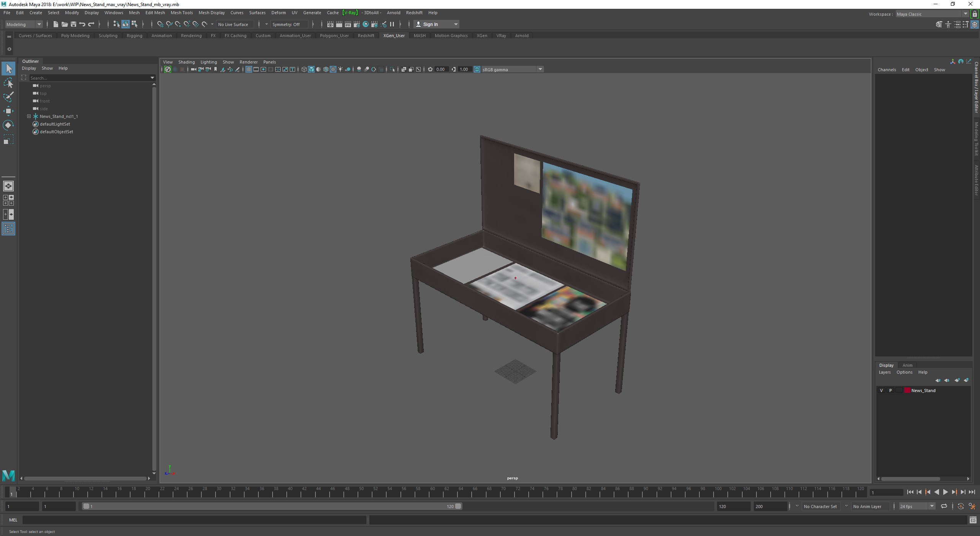Toggle visibility of News_Stand layer
The width and height of the screenshot is (980, 536).
(881, 390)
